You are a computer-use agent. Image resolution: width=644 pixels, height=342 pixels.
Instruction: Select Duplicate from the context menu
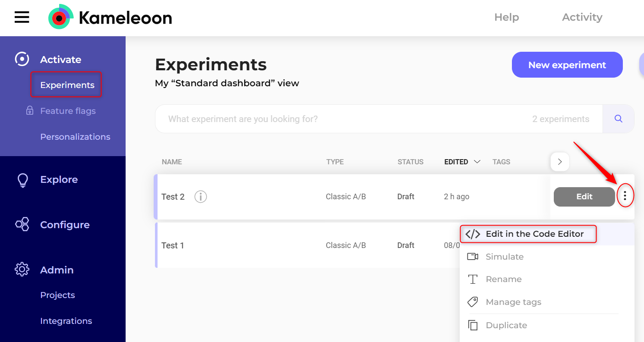(x=506, y=325)
